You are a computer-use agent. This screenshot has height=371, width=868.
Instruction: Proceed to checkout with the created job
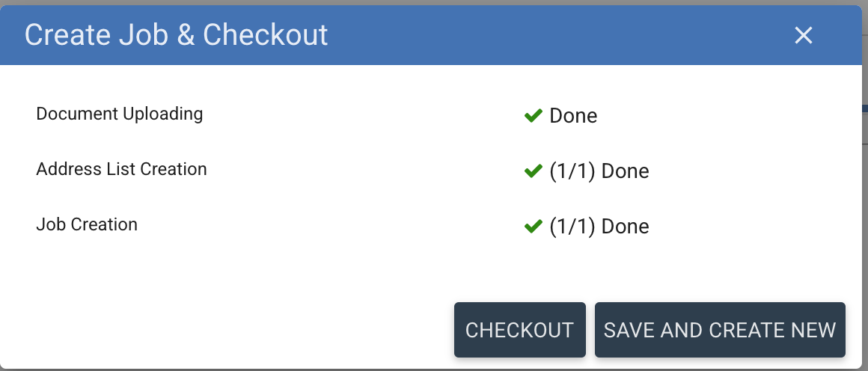pyautogui.click(x=519, y=330)
